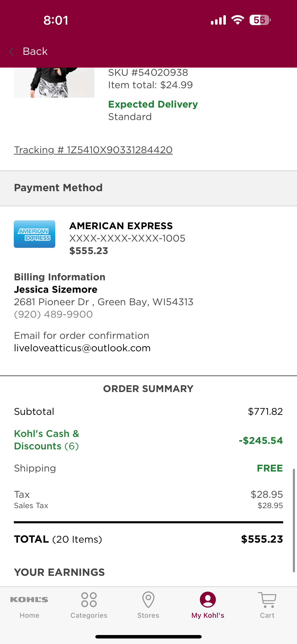Open the Cart shopping cart icon
Screen dimensions: 297x644
coord(267,600)
